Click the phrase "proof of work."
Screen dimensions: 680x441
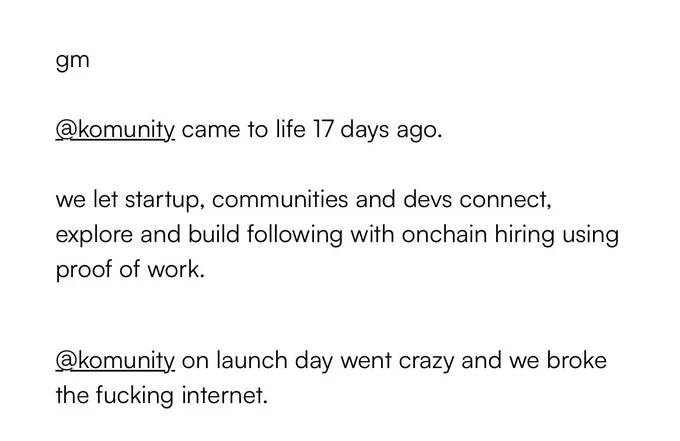coord(130,270)
